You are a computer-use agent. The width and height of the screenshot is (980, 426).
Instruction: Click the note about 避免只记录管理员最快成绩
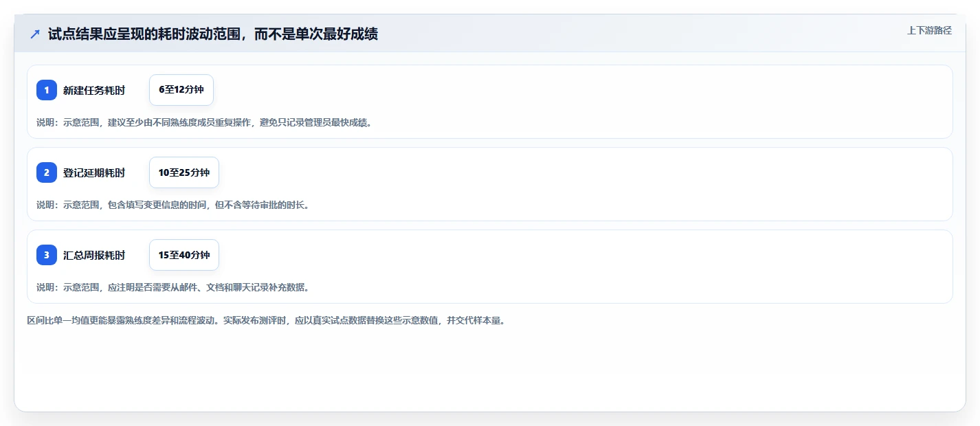204,122
